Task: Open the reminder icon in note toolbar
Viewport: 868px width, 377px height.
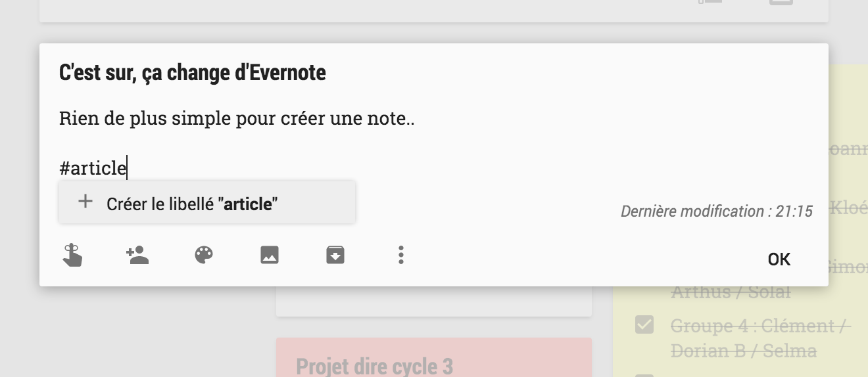Action: point(72,255)
